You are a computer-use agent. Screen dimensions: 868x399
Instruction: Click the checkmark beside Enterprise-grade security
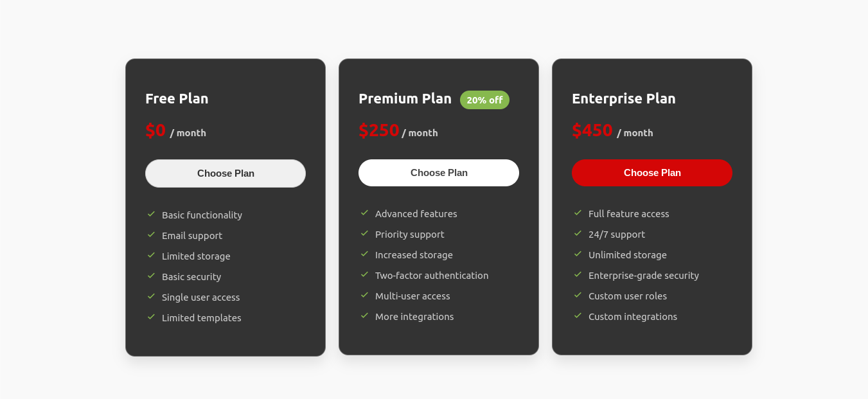(578, 275)
